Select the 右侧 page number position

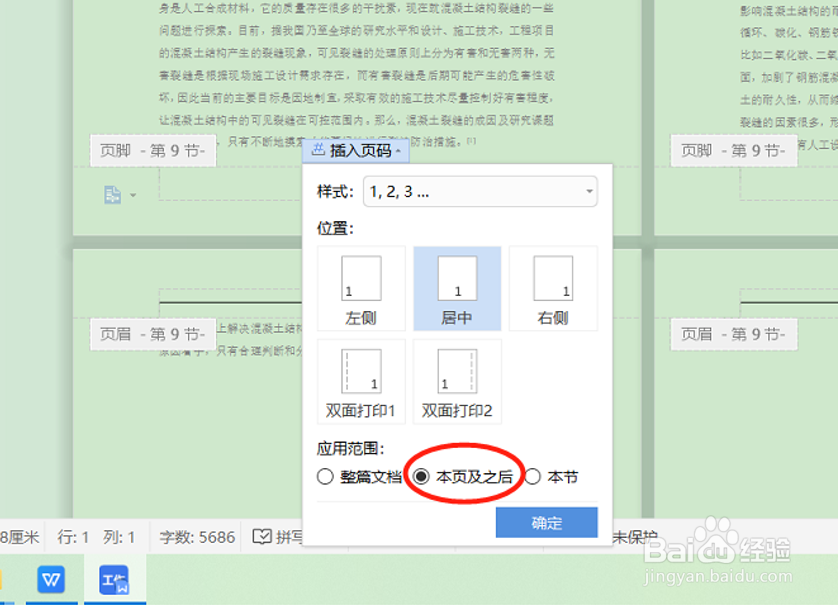click(553, 289)
